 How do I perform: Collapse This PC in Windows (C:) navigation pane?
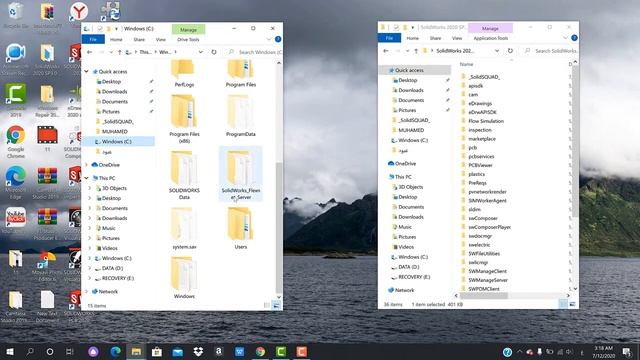coord(87,178)
